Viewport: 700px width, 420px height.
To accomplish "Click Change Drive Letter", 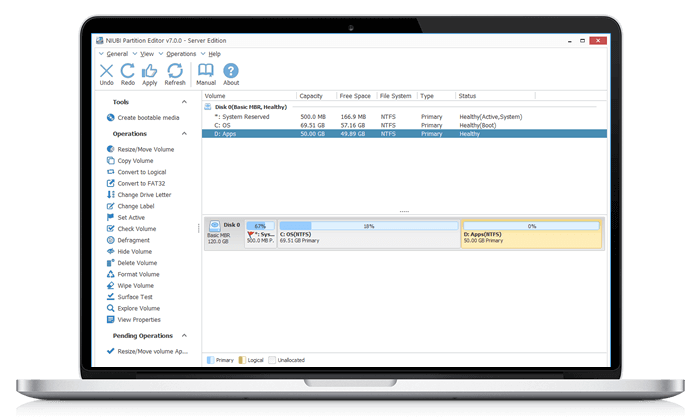I will coord(146,194).
